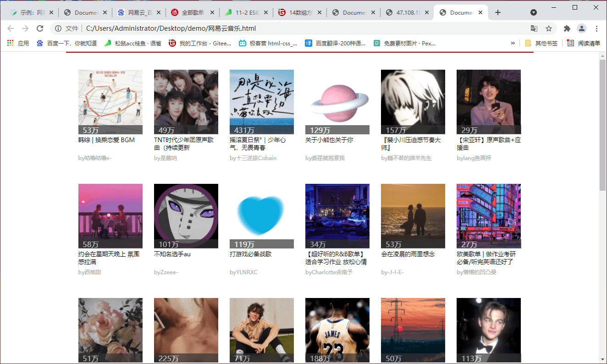Open the 宋亚轩 原声歌曲+应援曲 cover
This screenshot has height=364, width=607.
(489, 102)
